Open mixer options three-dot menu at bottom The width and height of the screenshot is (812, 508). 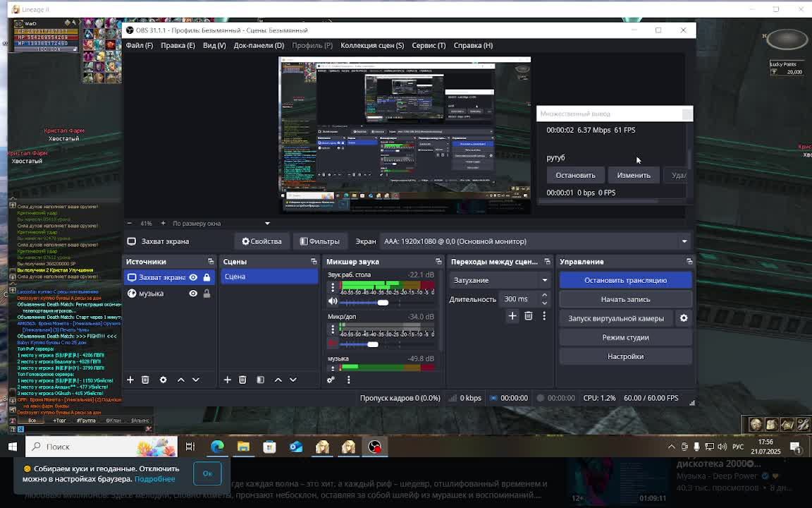[348, 380]
